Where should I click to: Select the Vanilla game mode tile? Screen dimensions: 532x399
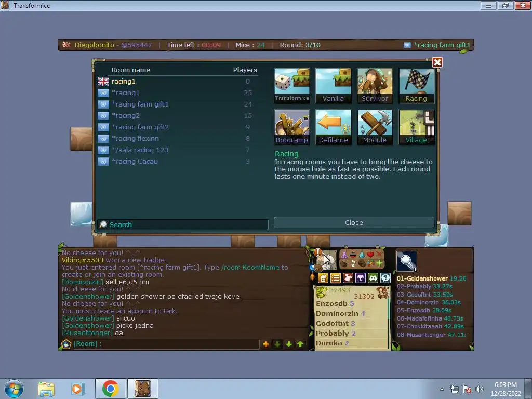coord(333,85)
